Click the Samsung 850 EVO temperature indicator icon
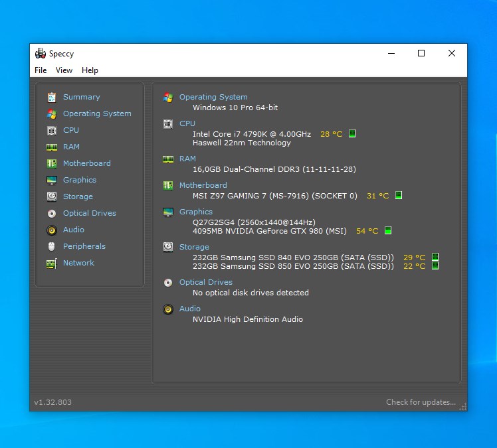This screenshot has width=497, height=448. click(x=435, y=265)
